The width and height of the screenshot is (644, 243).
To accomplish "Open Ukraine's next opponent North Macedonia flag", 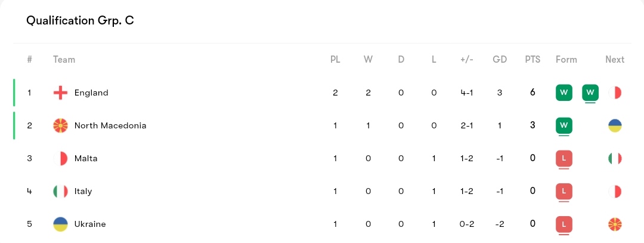I will point(615,224).
